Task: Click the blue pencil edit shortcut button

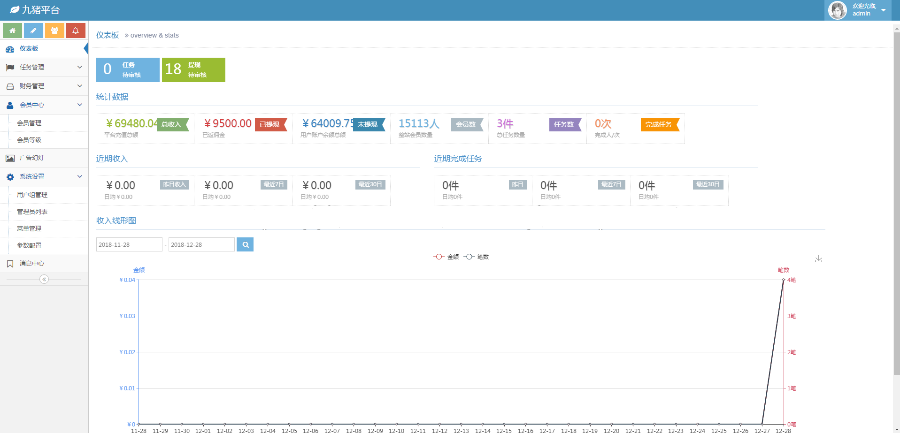Action: click(35, 31)
